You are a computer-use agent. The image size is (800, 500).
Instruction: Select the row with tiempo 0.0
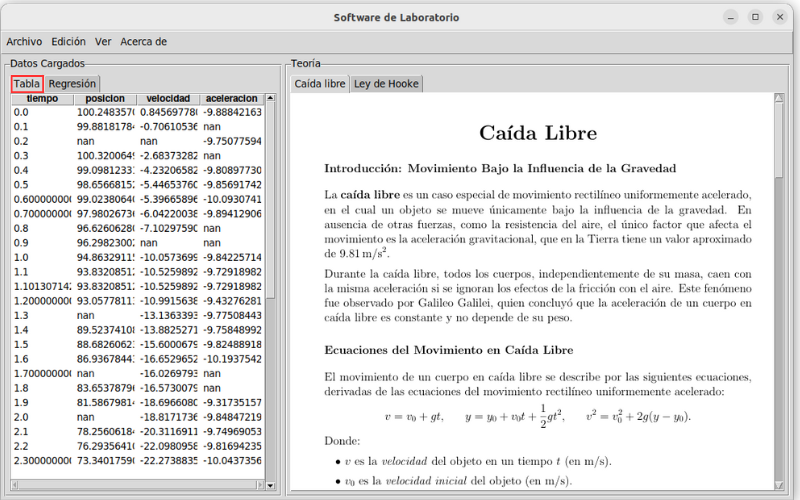click(x=138, y=112)
